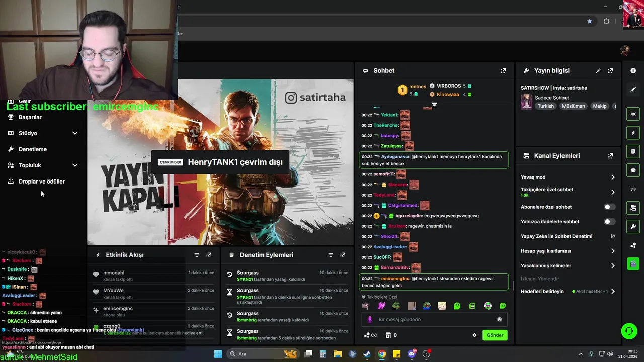Open Windows Start button on taskbar
This screenshot has width=644, height=362.
coord(218,354)
